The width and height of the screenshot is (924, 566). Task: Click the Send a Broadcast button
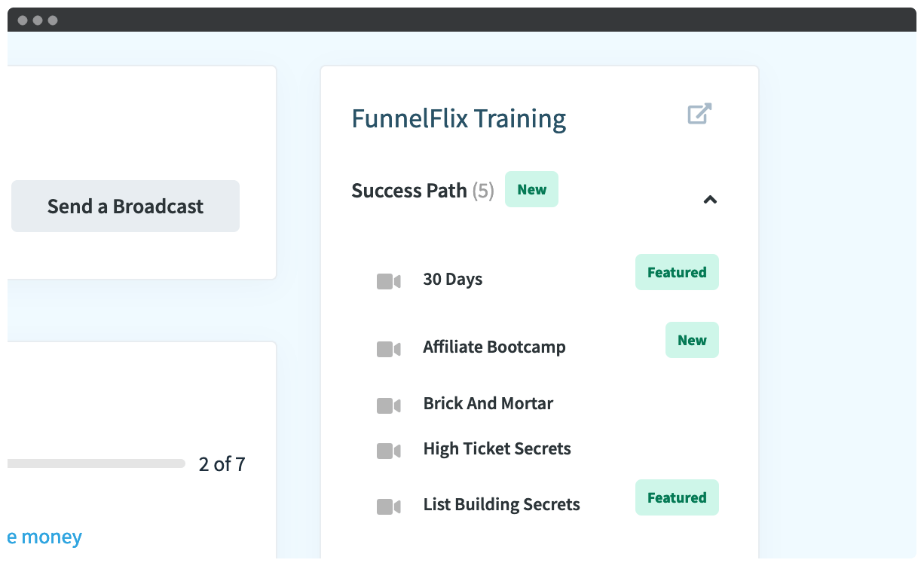(125, 206)
